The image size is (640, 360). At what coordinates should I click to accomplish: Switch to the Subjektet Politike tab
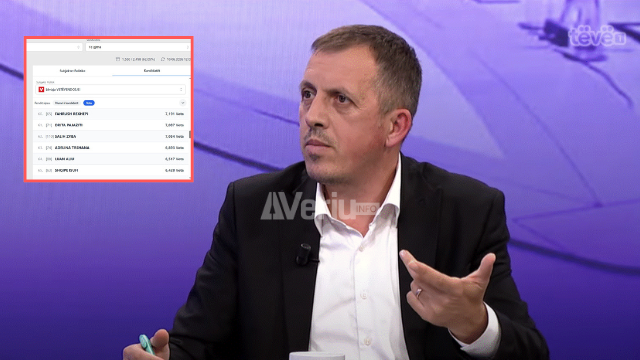73,71
